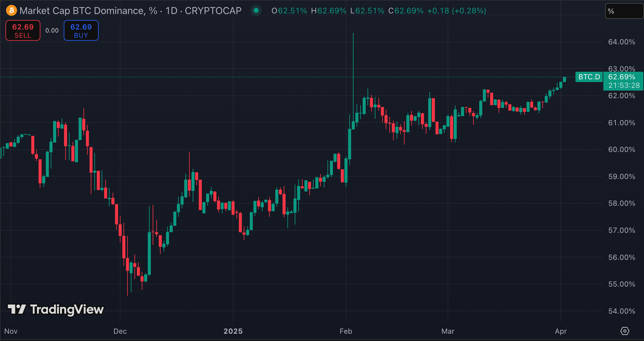This screenshot has width=644, height=341.
Task: Click the Apr label on time axis
Action: tap(561, 331)
